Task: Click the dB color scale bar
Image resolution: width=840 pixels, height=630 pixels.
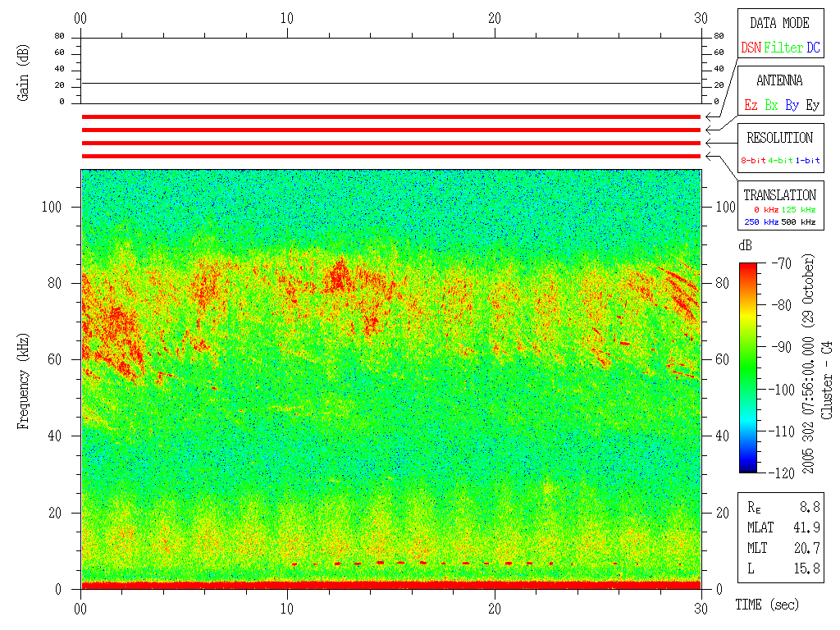Action: 748,367
